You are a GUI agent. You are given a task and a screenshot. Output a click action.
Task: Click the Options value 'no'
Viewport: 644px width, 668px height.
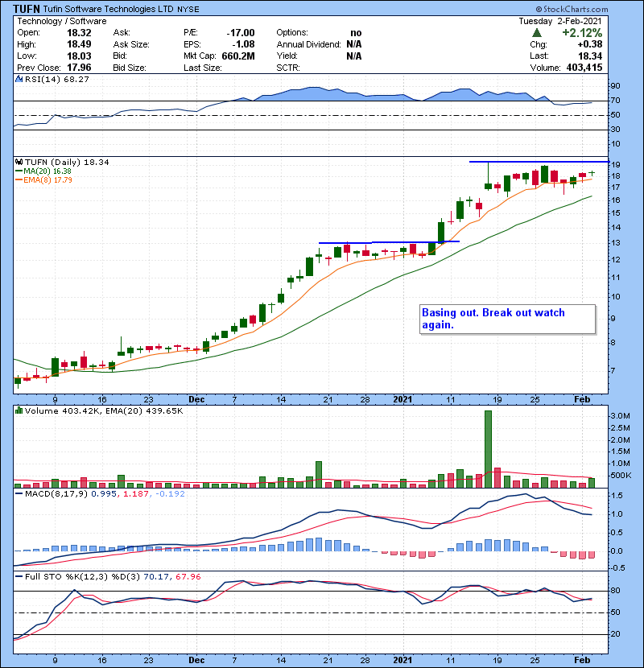coord(356,33)
